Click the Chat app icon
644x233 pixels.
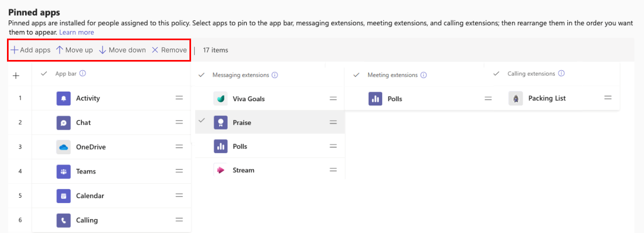point(64,123)
